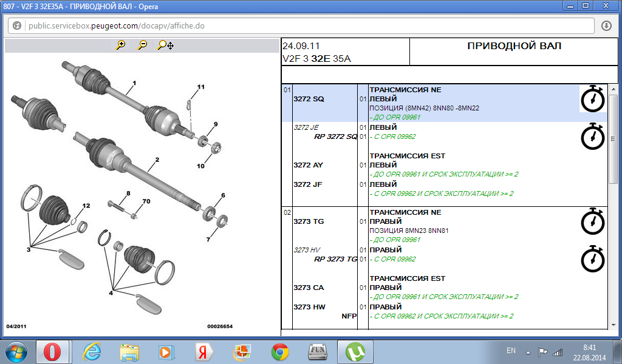Click the address bar URL field
The image size is (622, 364).
[x=304, y=26]
